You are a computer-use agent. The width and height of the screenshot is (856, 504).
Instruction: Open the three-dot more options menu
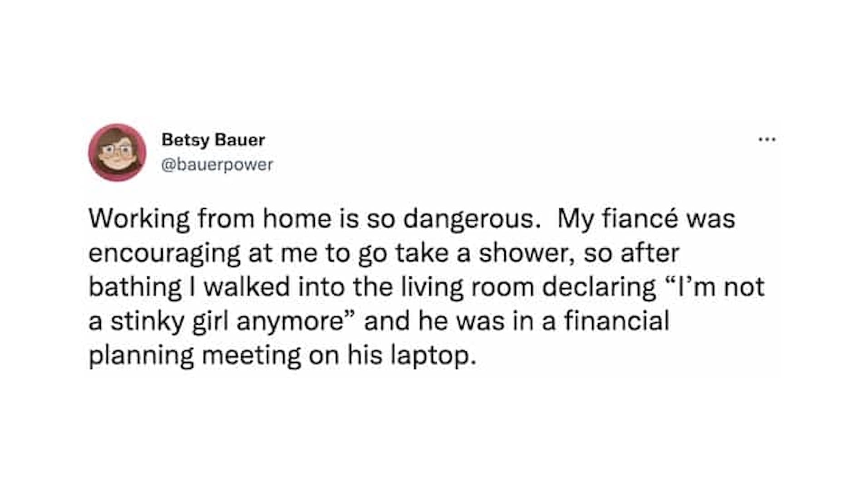[x=767, y=139]
